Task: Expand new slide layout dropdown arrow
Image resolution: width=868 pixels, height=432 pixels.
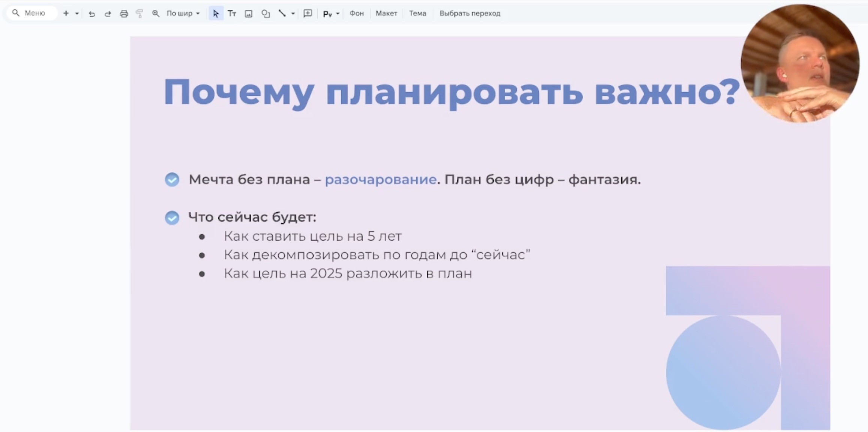Action: point(77,13)
